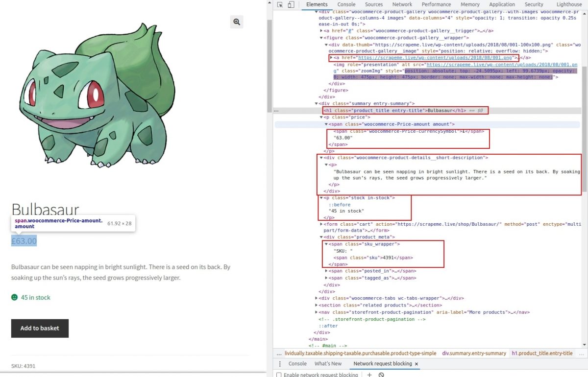The height and width of the screenshot is (377, 588).
Task: Switch to the Network panel
Action: [x=402, y=4]
